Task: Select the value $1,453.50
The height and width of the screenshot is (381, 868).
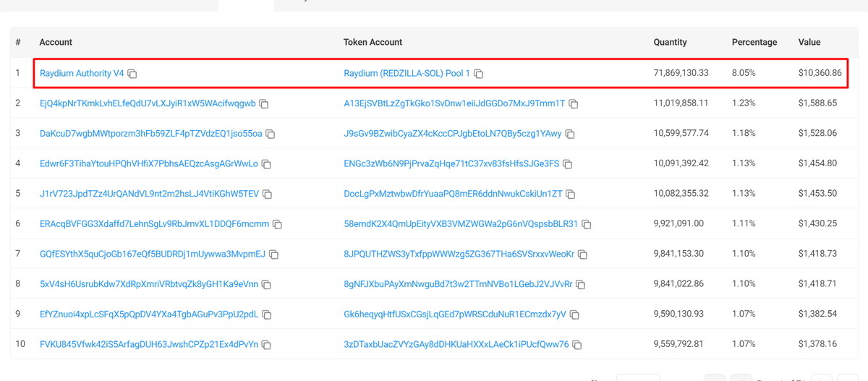Action: click(817, 194)
